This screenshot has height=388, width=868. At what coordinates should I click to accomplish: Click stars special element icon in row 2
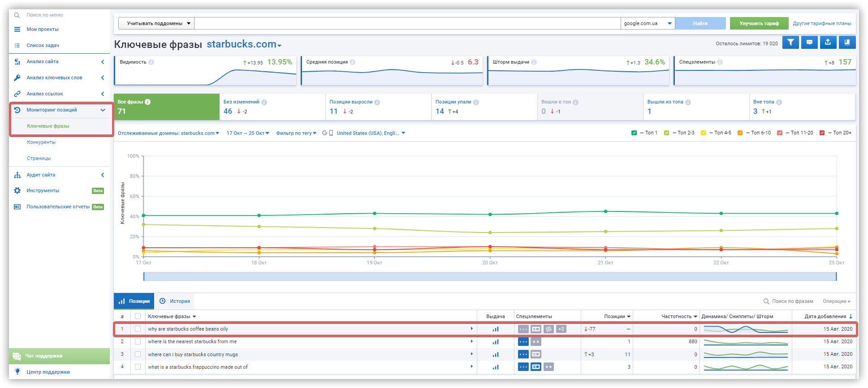(x=536, y=342)
